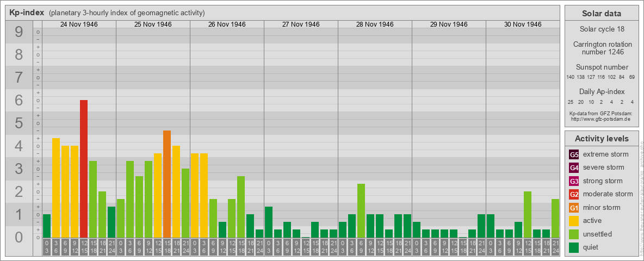Viewport: 644px width, 261px height.
Task: Click the '12 15' time label under the red bar
Action: 83,247
